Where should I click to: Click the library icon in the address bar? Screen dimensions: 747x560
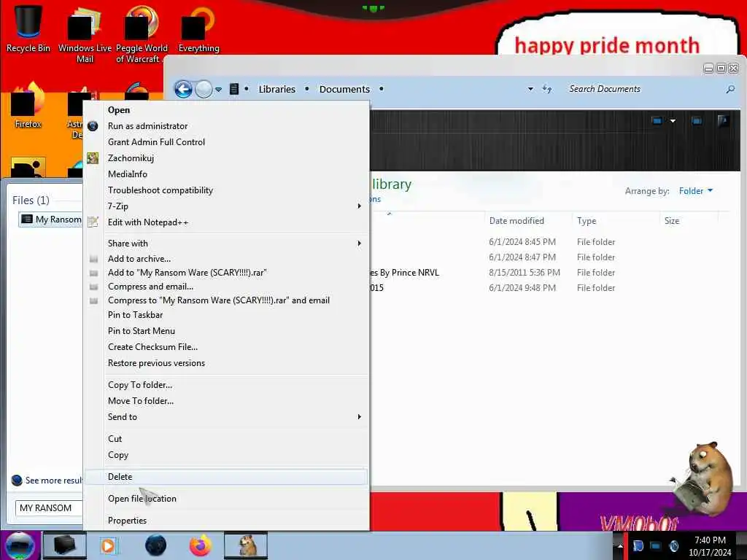[x=234, y=89]
